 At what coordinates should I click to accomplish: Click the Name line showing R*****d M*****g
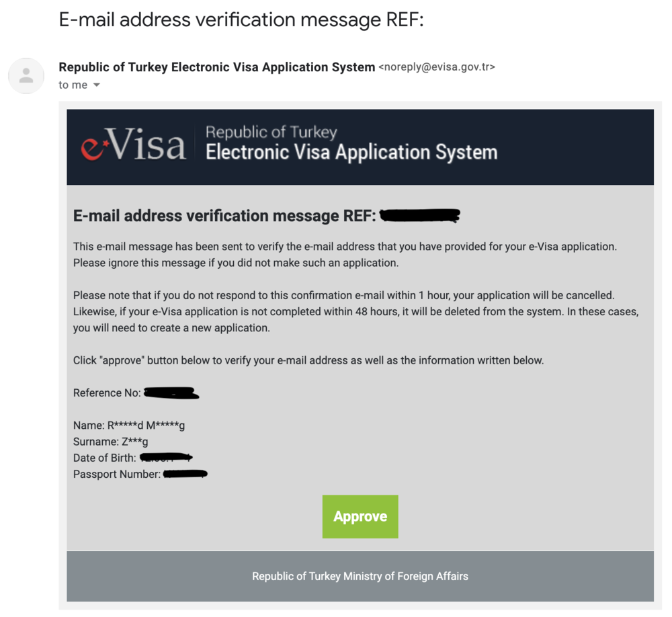[129, 425]
